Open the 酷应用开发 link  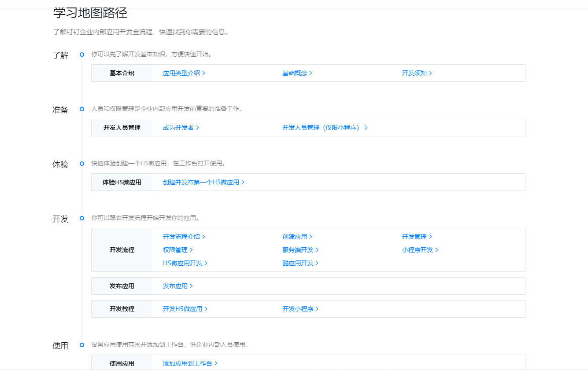pos(300,263)
